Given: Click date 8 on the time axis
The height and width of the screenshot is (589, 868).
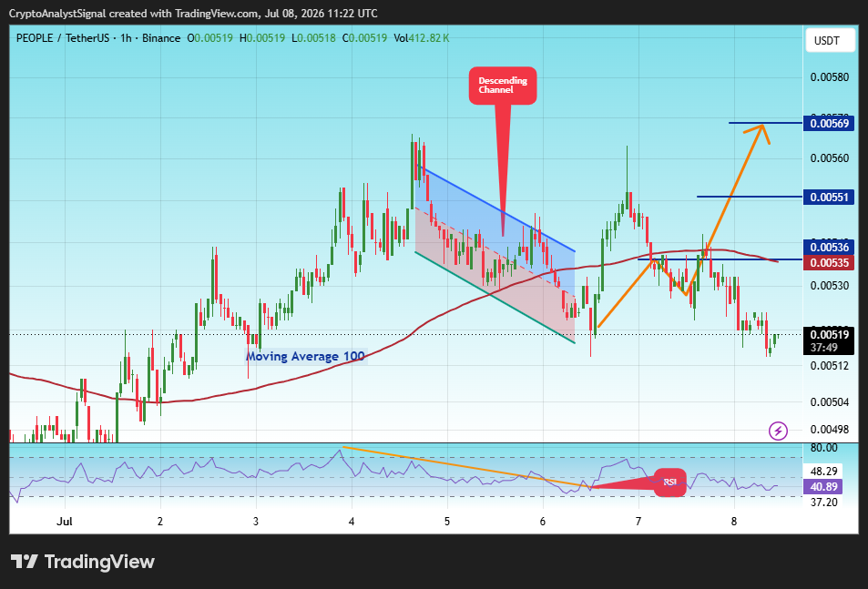Looking at the screenshot, I should click(734, 521).
